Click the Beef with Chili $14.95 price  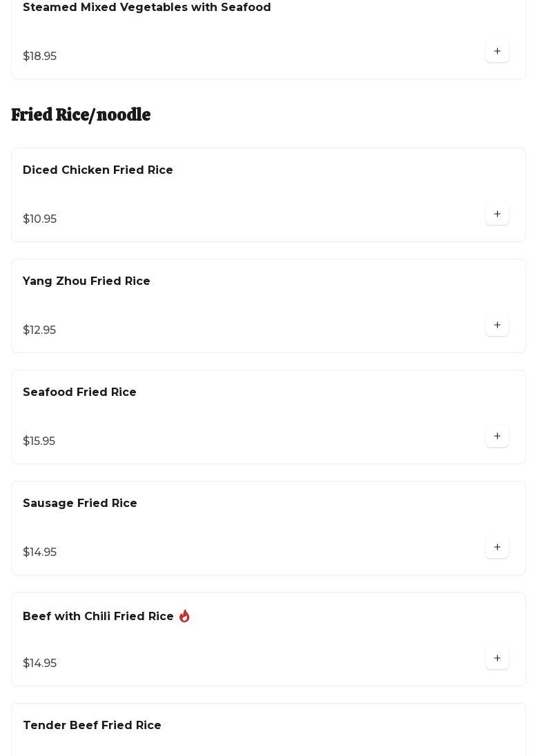click(40, 664)
